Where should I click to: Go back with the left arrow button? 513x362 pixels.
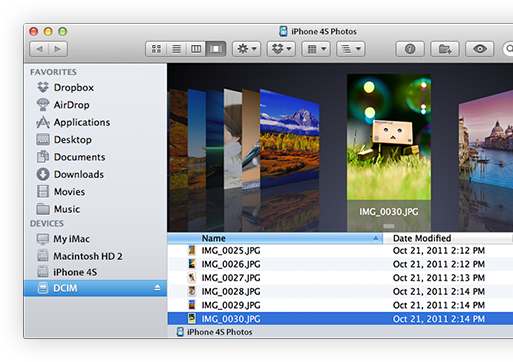click(x=39, y=49)
